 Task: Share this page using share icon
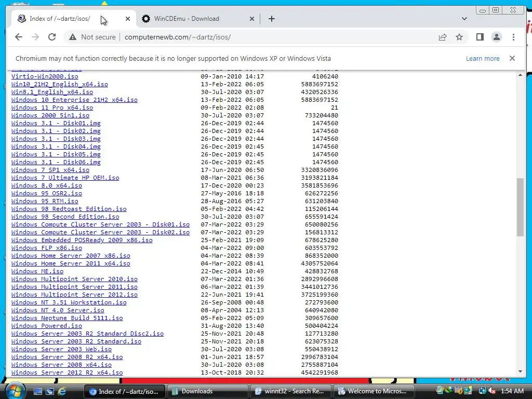tap(443, 37)
